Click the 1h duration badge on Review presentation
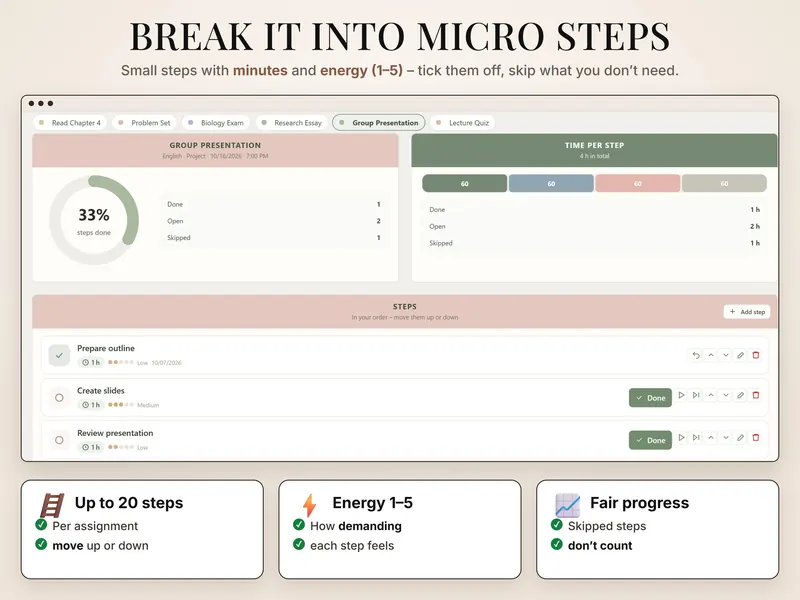The height and width of the screenshot is (600, 800). (x=91, y=447)
